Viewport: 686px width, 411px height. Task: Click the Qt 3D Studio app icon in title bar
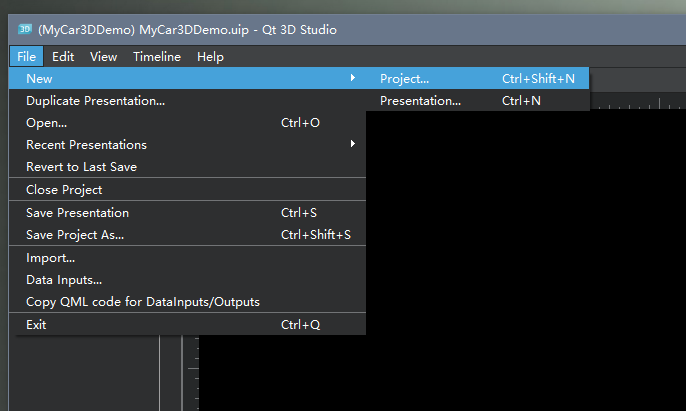tap(25, 29)
